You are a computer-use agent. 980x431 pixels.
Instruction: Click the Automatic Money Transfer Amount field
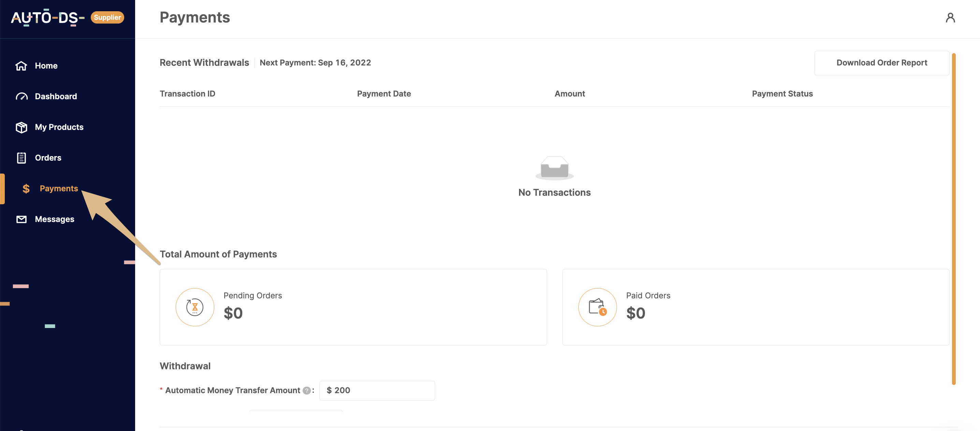click(377, 390)
